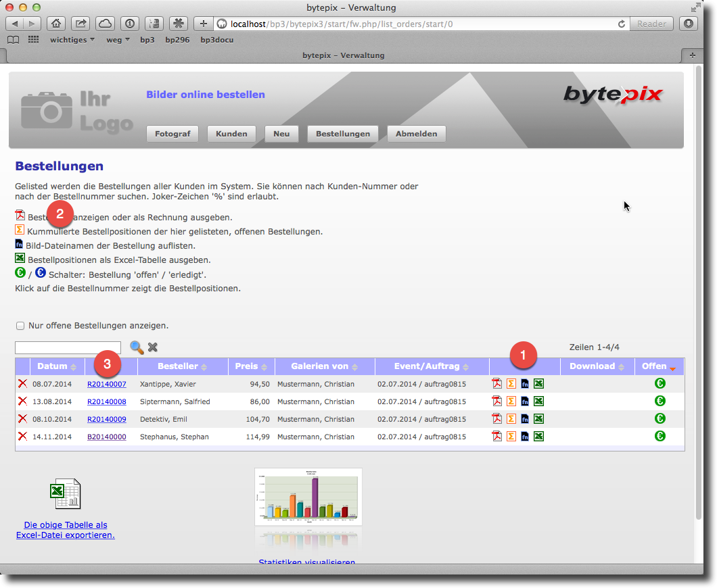Sort table by Galerien von column
Viewport: 717px width, 588px height.
pyautogui.click(x=324, y=366)
